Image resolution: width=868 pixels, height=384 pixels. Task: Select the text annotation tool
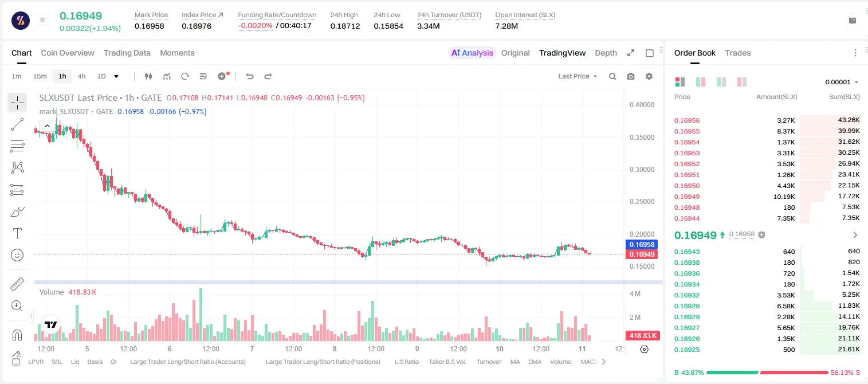[x=17, y=233]
